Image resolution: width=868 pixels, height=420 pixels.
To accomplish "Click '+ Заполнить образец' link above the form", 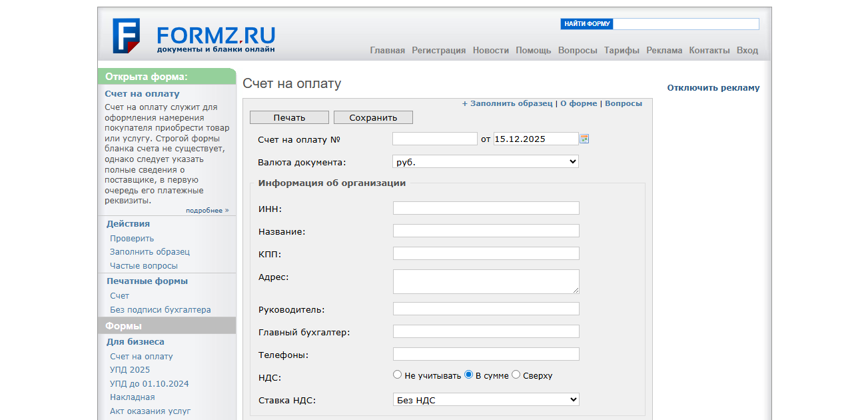I will tap(507, 103).
